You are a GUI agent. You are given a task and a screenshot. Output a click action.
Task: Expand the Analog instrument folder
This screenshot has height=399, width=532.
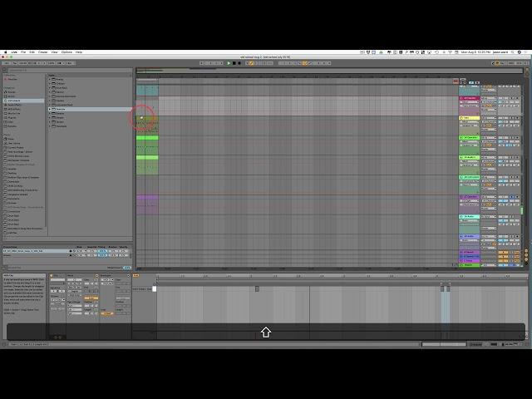50,80
